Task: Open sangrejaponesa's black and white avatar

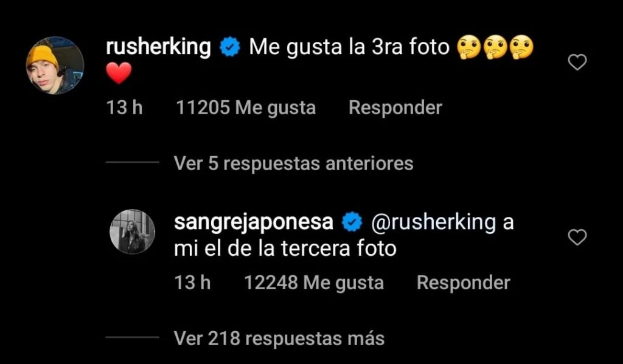Action: pyautogui.click(x=132, y=232)
